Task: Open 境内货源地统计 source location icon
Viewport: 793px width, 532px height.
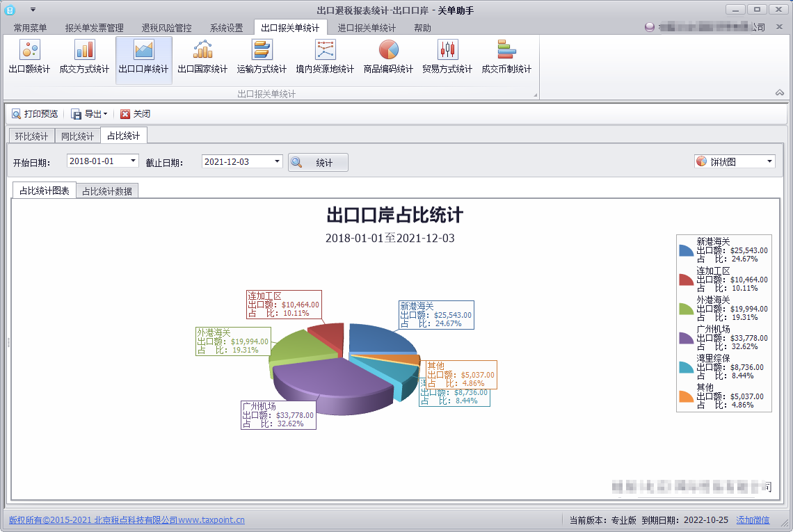Action: click(325, 57)
